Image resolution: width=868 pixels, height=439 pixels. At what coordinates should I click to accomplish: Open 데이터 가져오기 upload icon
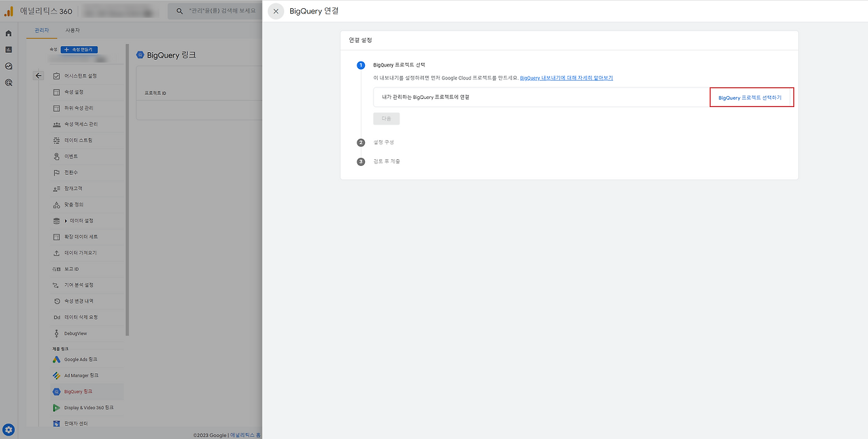(57, 253)
